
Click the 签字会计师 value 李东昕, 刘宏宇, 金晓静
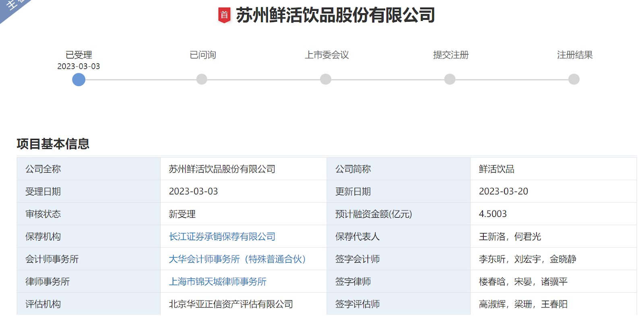click(527, 259)
